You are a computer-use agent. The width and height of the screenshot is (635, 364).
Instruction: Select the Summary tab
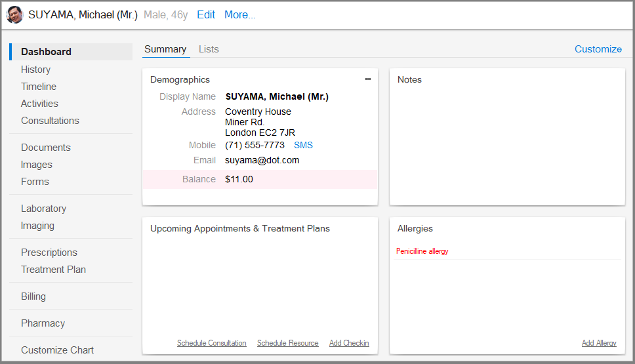(x=165, y=49)
